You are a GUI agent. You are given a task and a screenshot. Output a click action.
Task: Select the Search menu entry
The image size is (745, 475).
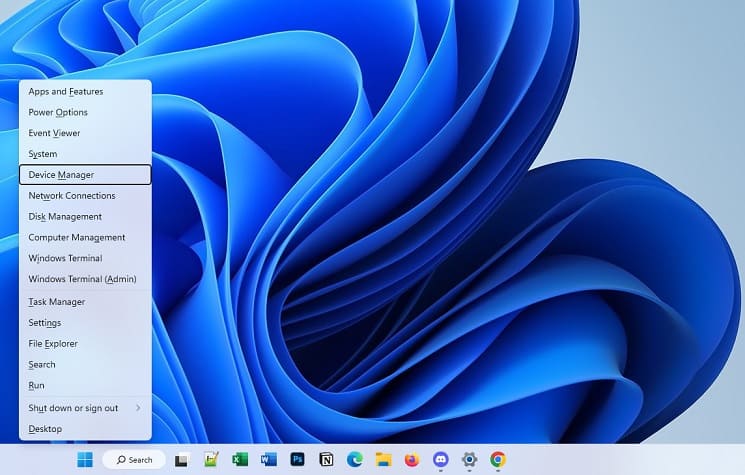tap(86, 365)
